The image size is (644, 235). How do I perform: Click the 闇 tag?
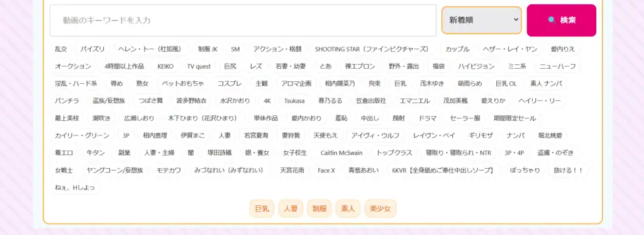(191, 152)
